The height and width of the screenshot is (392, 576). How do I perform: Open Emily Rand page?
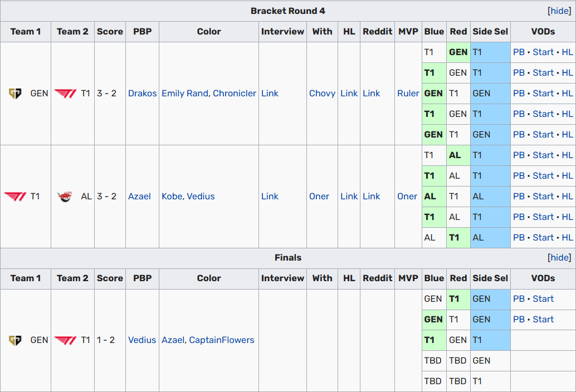(x=185, y=94)
